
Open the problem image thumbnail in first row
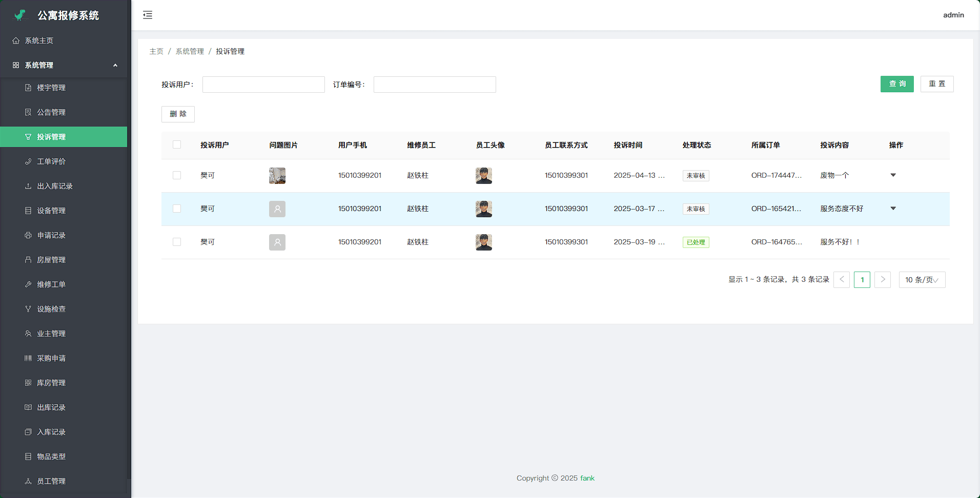[x=277, y=176]
